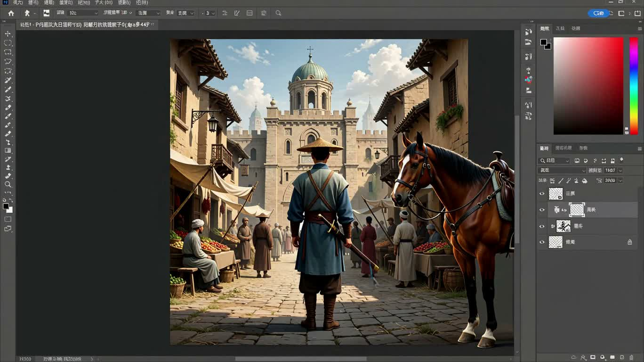Image resolution: width=644 pixels, height=362 pixels.
Task: Select the Gradient tool in the left toolbar
Action: click(x=8, y=150)
